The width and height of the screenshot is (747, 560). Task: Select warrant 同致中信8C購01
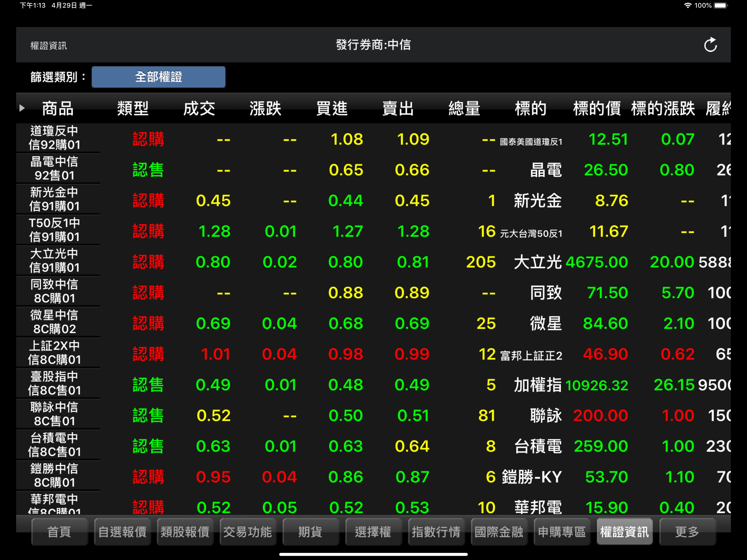54,291
